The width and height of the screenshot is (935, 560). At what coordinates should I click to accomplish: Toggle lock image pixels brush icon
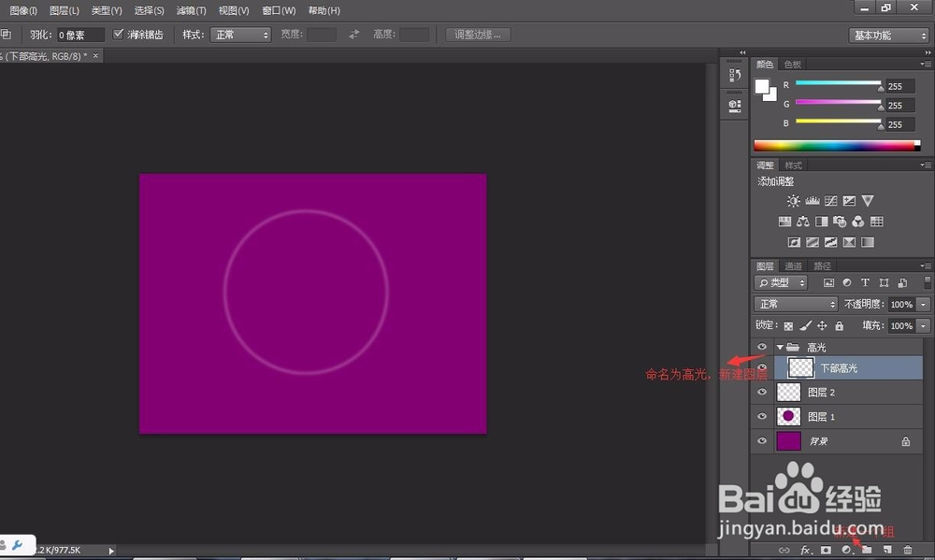pos(805,325)
